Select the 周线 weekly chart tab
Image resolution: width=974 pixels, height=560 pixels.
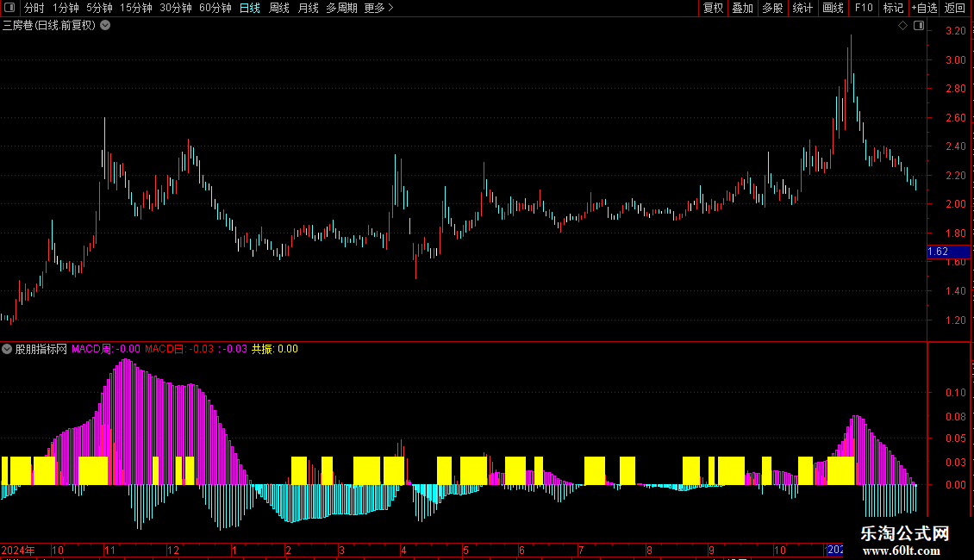(x=279, y=8)
